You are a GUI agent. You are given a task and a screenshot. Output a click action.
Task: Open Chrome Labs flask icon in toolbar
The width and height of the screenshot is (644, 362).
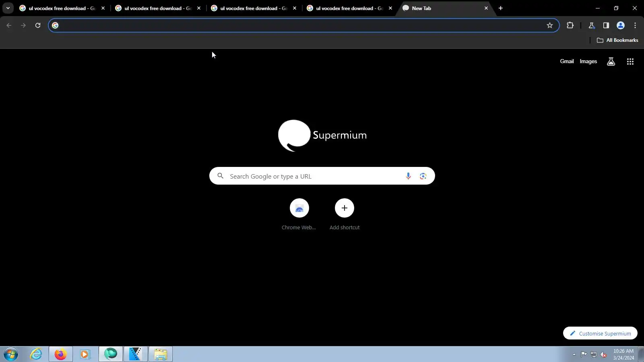pos(592,25)
